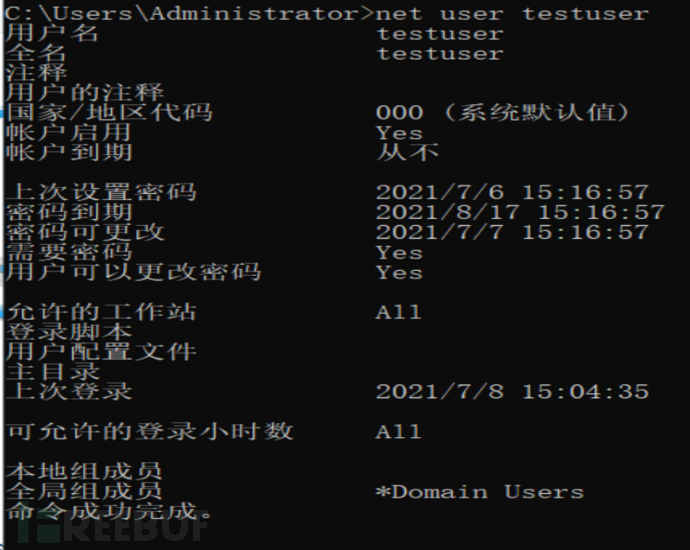Click the 000 (系统默认值) value
690x550 pixels.
click(503, 113)
